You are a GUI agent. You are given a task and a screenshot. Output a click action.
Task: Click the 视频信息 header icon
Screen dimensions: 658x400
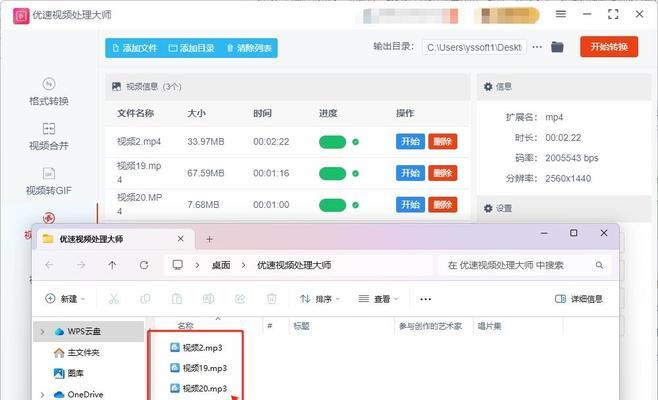116,86
